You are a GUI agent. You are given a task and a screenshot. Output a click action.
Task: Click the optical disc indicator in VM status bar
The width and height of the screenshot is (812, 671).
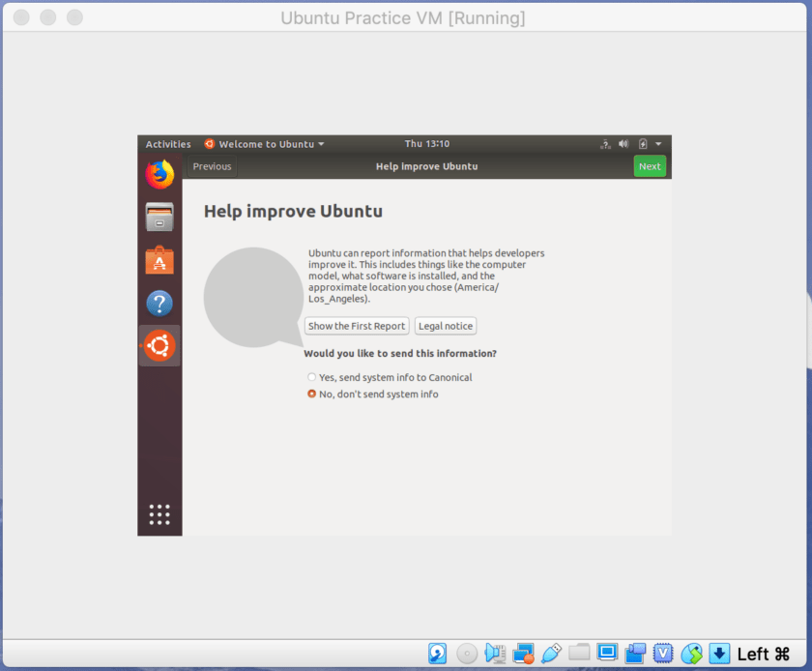(467, 654)
